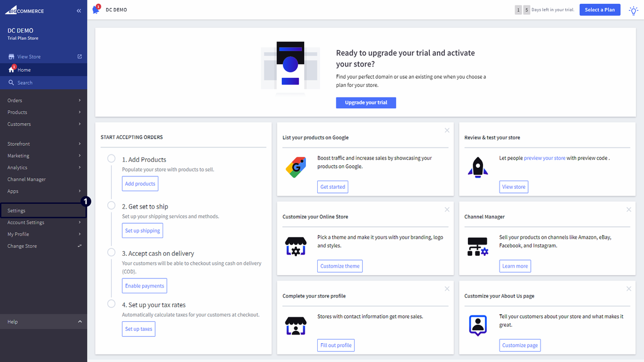
Task: Open the notifications bell icon
Action: click(x=96, y=9)
